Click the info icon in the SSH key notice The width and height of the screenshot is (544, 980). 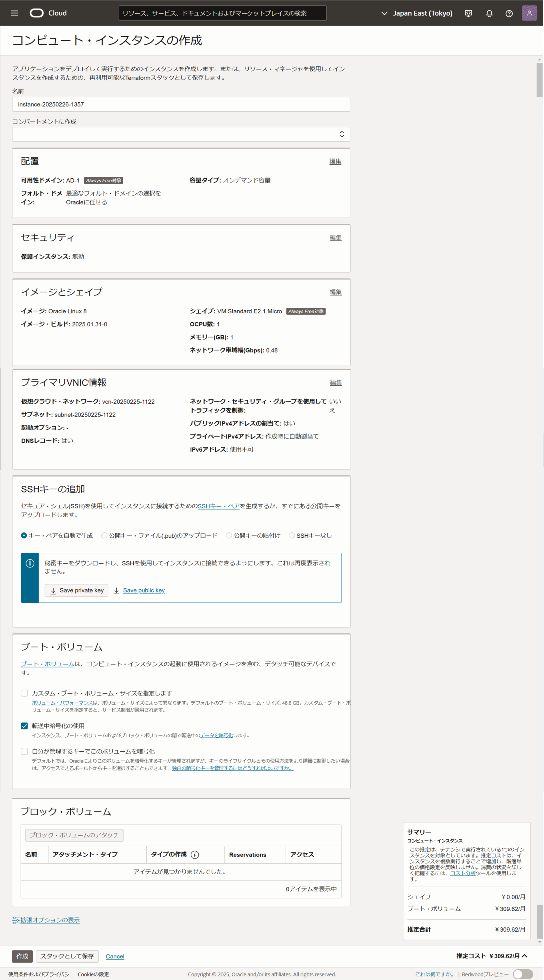tap(30, 563)
